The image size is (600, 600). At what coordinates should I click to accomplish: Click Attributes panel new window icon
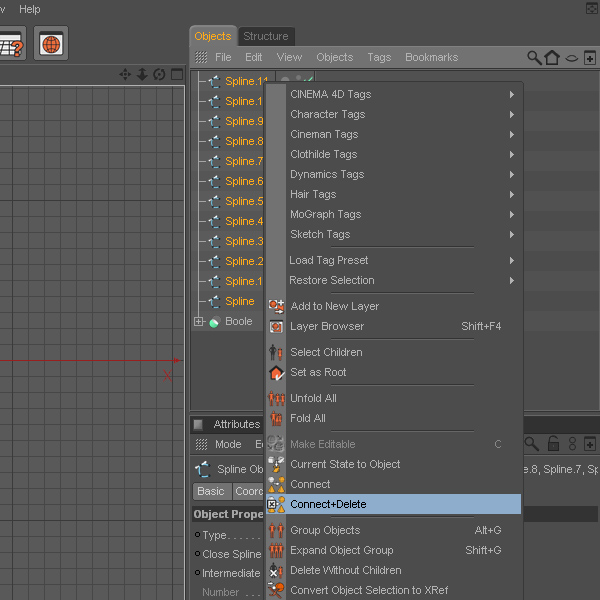click(x=590, y=444)
